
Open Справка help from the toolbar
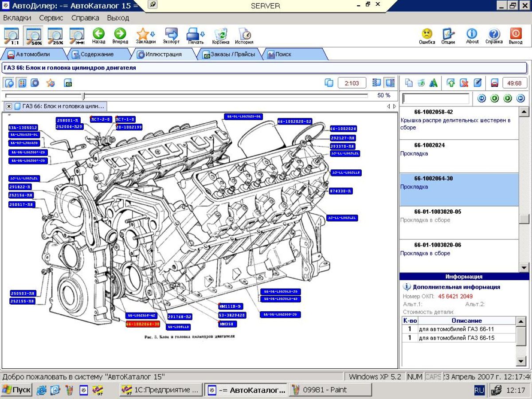(494, 36)
